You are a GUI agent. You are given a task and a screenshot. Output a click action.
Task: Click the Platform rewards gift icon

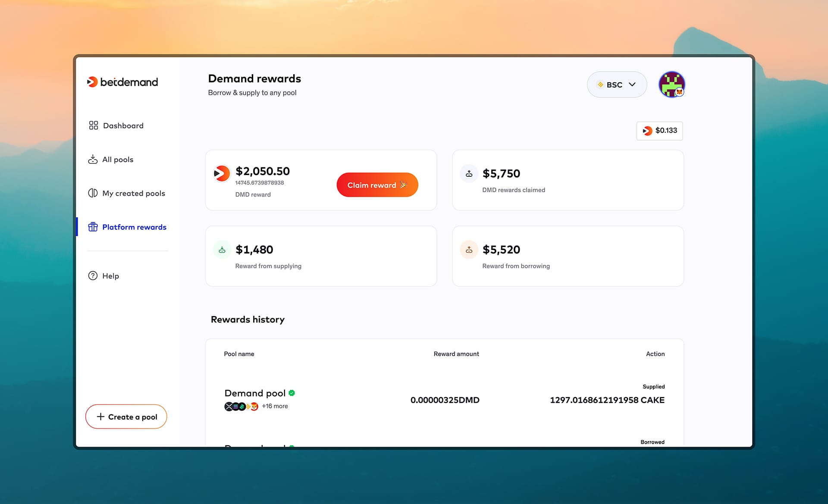pos(92,227)
